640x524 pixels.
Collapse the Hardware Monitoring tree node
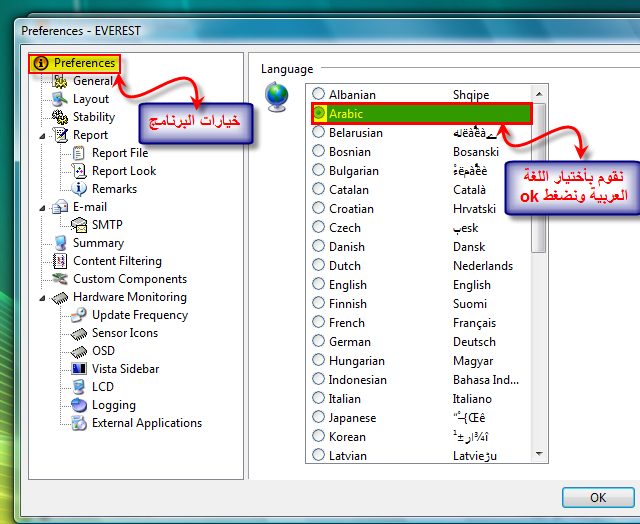click(x=42, y=298)
